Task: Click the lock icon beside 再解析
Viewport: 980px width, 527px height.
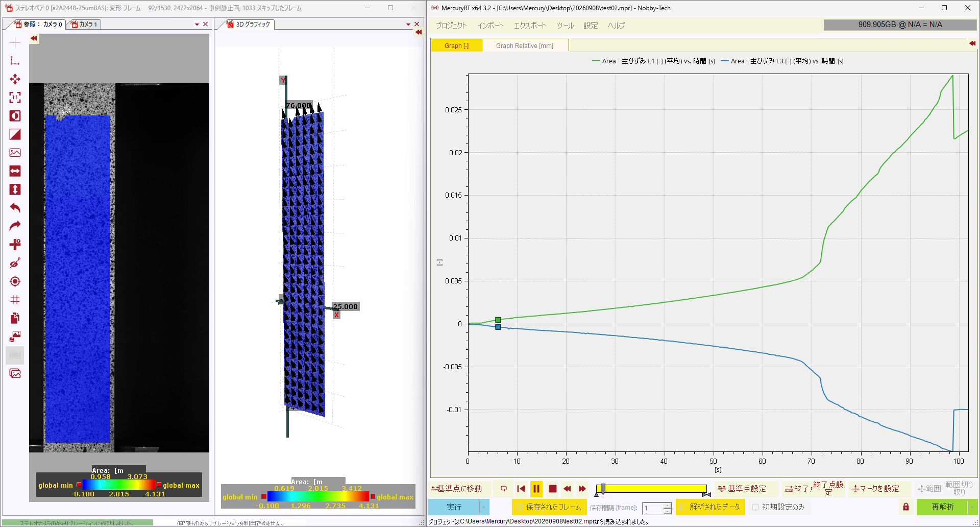Action: click(x=906, y=507)
